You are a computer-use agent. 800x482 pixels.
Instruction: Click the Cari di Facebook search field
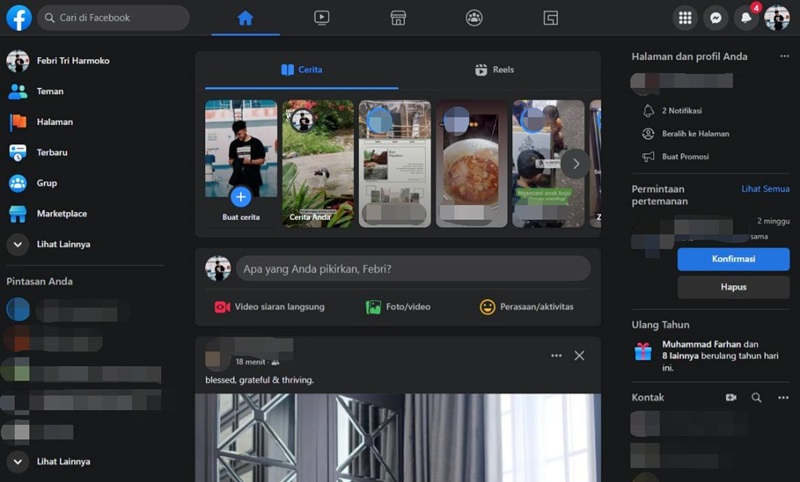[x=113, y=18]
